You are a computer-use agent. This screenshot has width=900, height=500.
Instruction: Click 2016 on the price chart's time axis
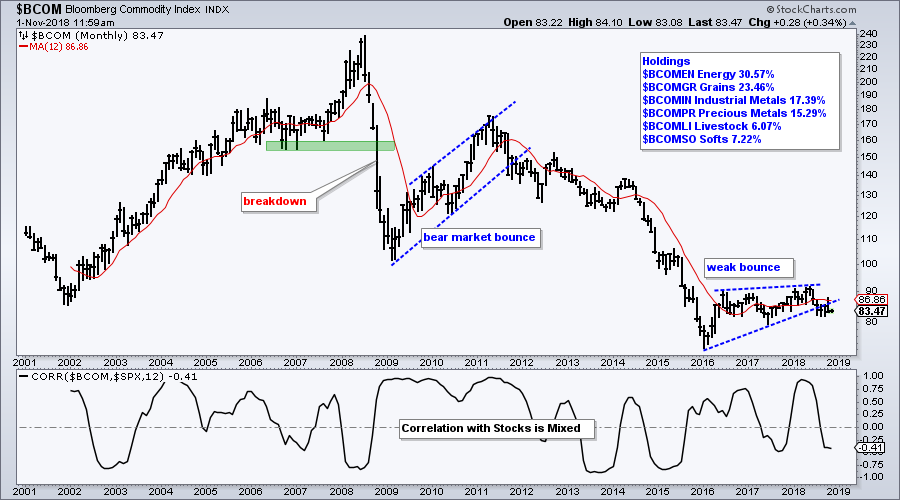(x=702, y=363)
